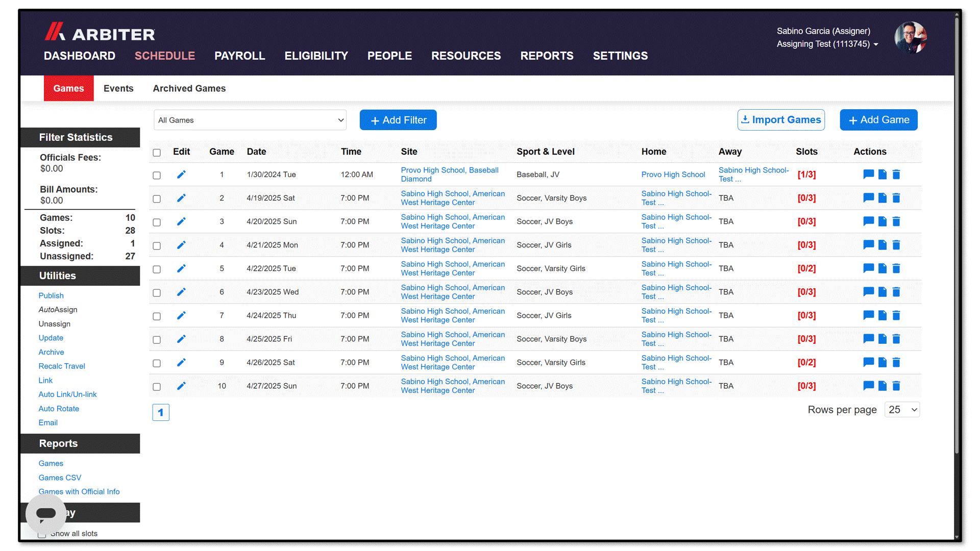The image size is (980, 551).
Task: Tick the checkbox for game 9
Action: [x=157, y=363]
